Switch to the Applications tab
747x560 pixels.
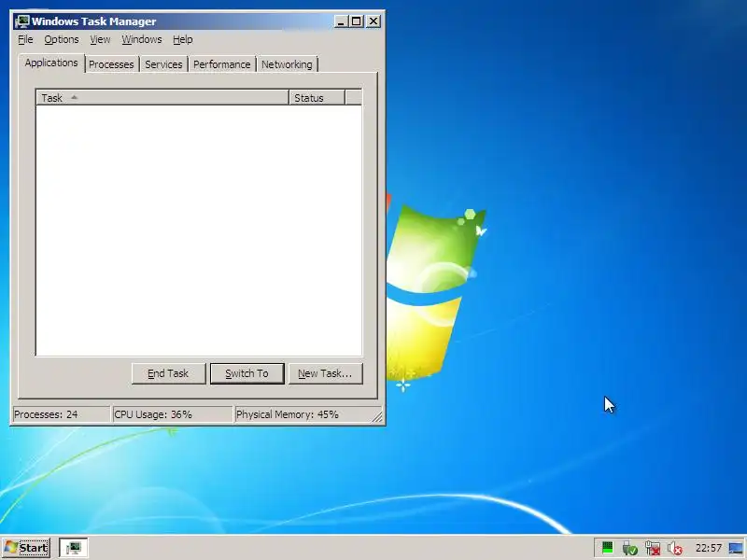(51, 63)
